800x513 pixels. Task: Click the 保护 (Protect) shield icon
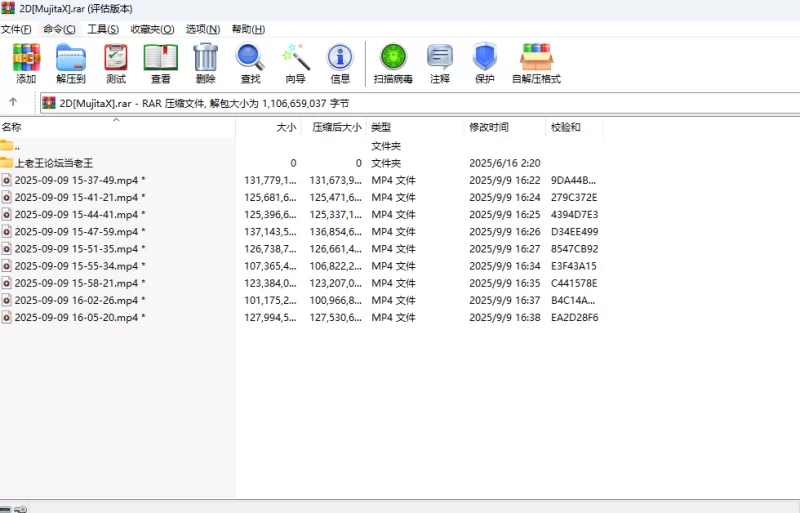[484, 63]
